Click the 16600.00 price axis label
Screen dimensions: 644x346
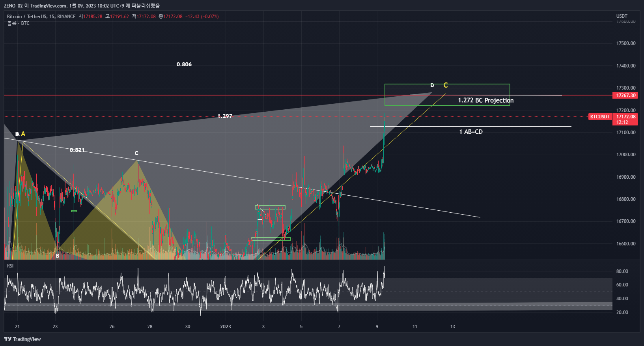tap(626, 244)
